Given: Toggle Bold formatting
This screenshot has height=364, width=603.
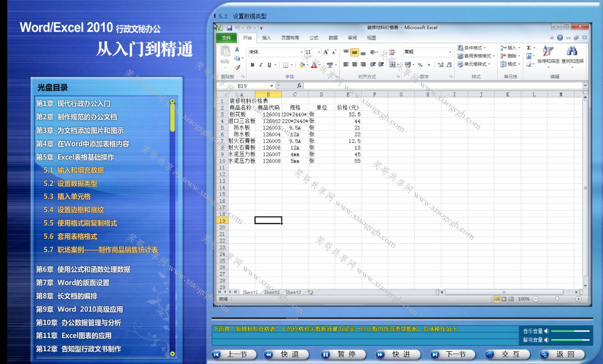Looking at the screenshot, I should [252, 65].
